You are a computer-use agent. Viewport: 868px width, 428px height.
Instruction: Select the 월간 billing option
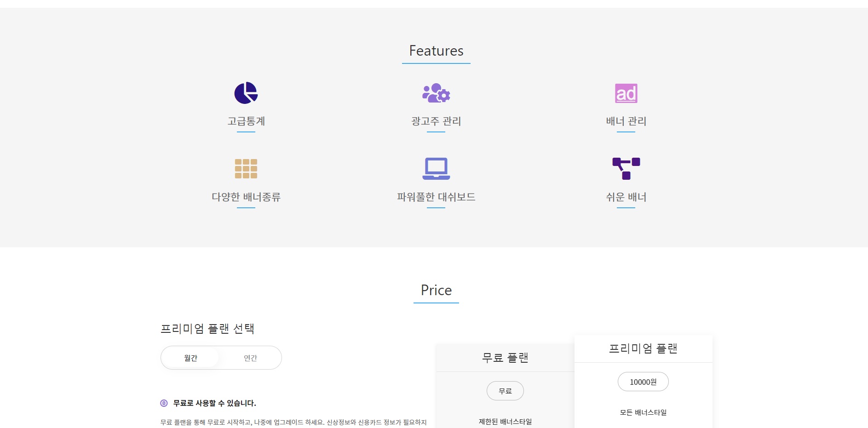(x=190, y=358)
